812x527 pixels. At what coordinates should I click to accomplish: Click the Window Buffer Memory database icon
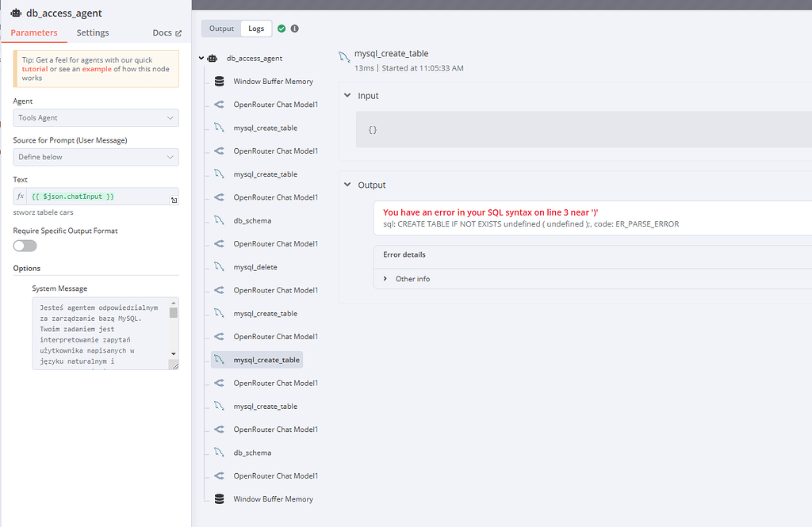(x=219, y=81)
